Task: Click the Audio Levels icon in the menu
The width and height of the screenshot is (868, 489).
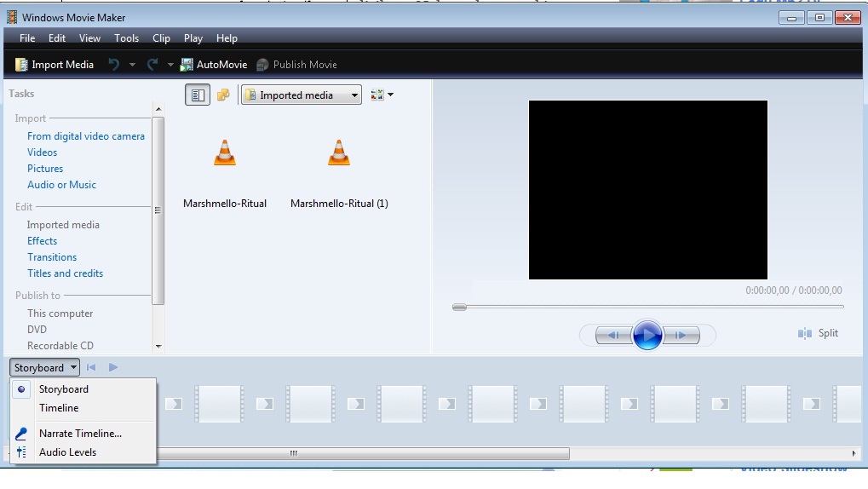Action: tap(21, 452)
